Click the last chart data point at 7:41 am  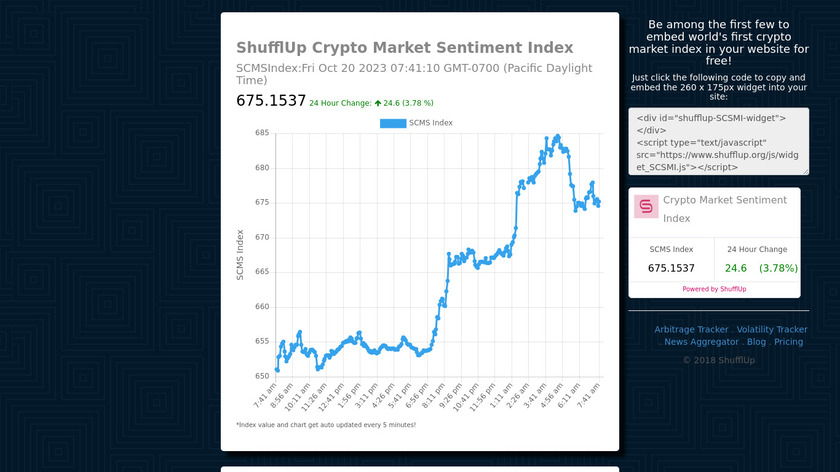(598, 205)
